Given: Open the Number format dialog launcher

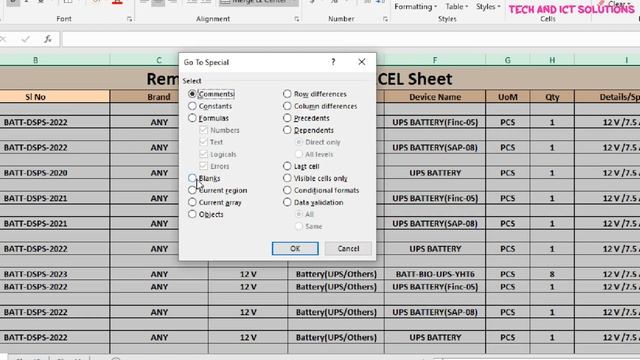Looking at the screenshot, I should (x=385, y=19).
